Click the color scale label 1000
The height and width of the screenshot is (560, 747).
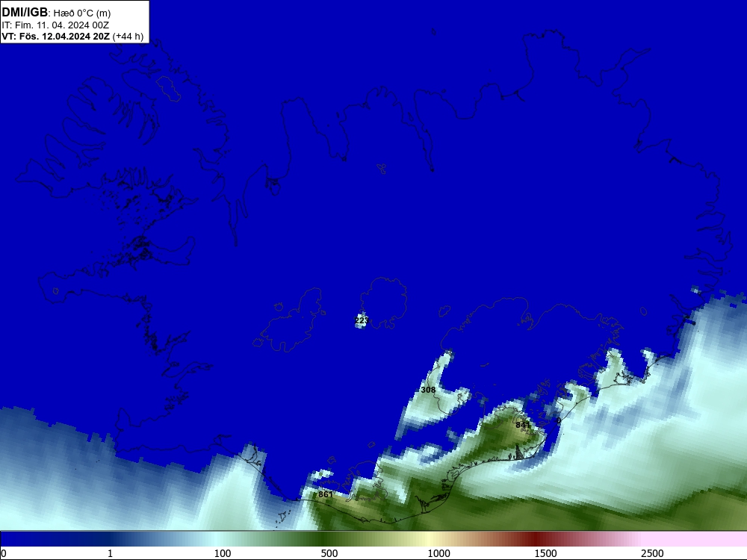[x=438, y=553]
